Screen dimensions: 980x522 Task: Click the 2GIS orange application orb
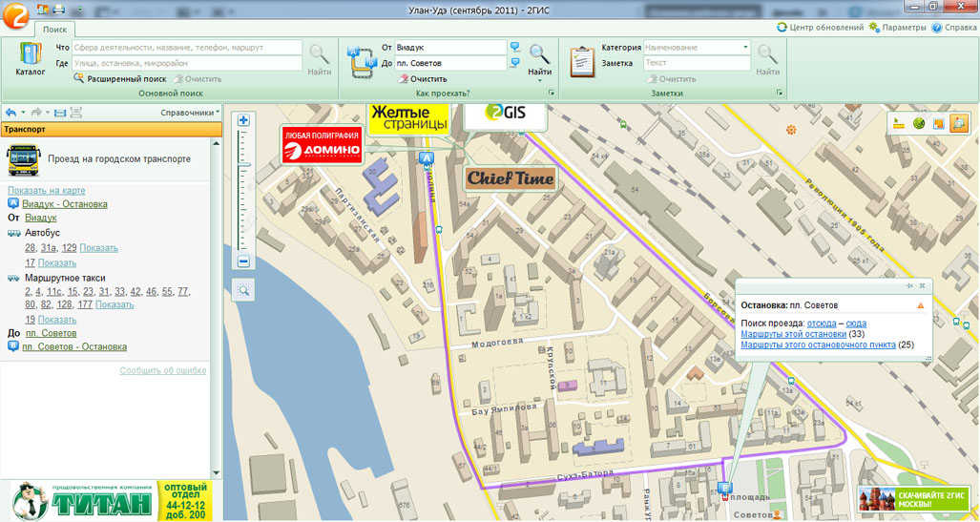pos(13,14)
